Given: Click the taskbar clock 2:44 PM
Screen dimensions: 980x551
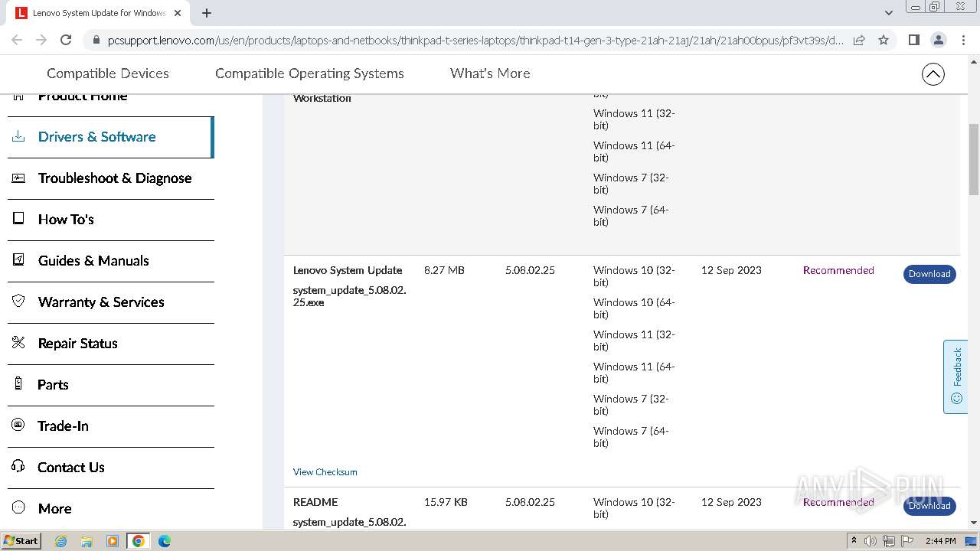Looking at the screenshot, I should point(940,541).
